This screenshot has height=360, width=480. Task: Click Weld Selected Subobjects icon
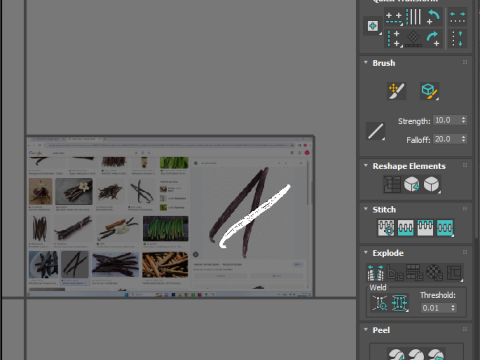point(399,303)
